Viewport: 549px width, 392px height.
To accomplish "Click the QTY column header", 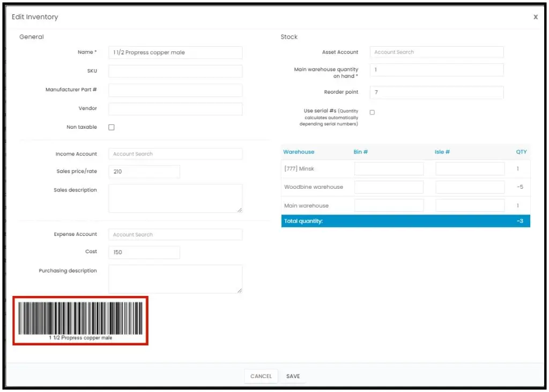I will (x=521, y=152).
